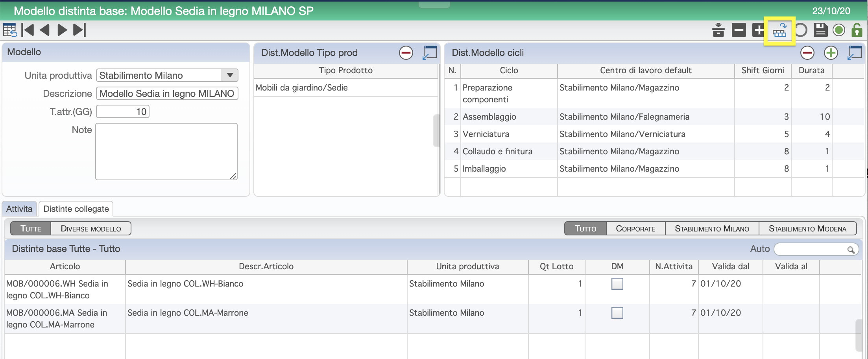
Task: Click the Unita produttiva column header
Action: click(467, 266)
